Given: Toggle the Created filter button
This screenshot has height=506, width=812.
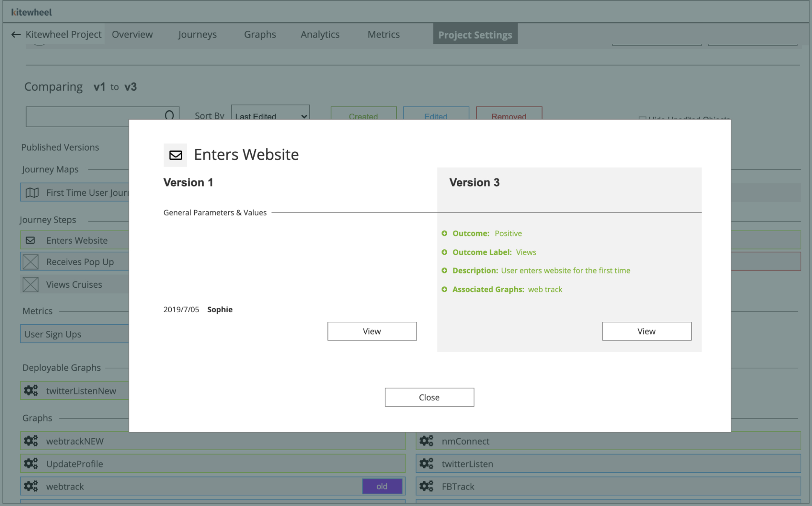Looking at the screenshot, I should click(x=363, y=114).
